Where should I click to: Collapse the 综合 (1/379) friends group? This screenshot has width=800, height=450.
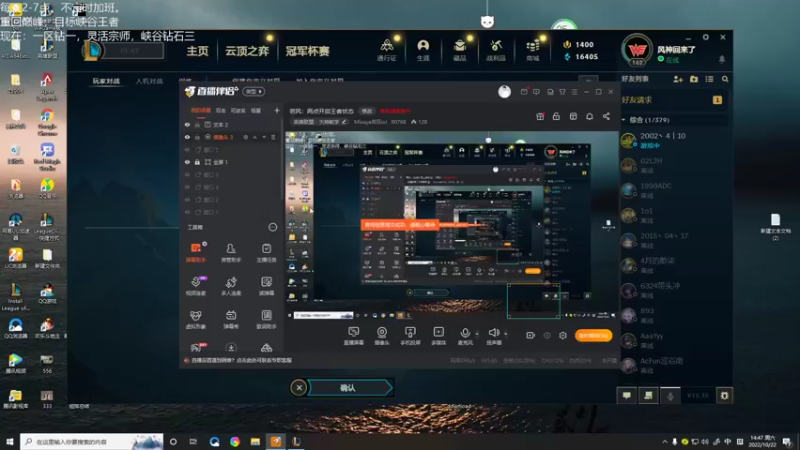click(x=623, y=120)
